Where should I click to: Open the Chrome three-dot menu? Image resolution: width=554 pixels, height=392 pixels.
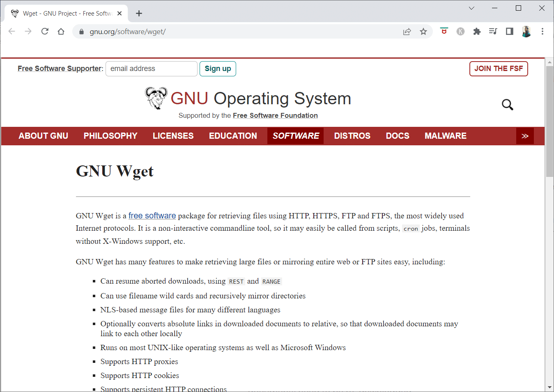543,32
